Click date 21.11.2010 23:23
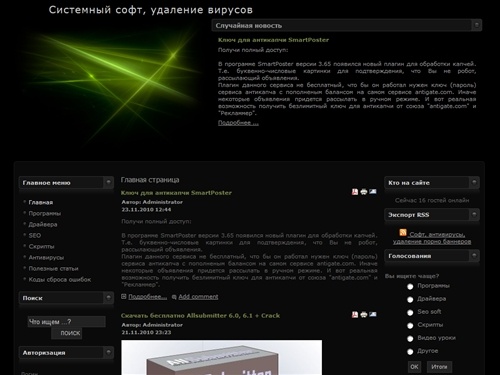The image size is (500, 375). coord(146,332)
